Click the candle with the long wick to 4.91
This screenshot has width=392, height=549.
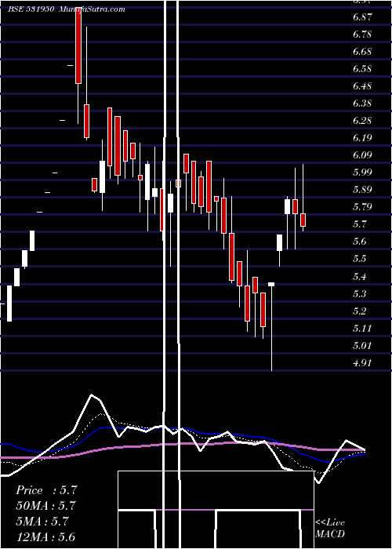coord(271,326)
